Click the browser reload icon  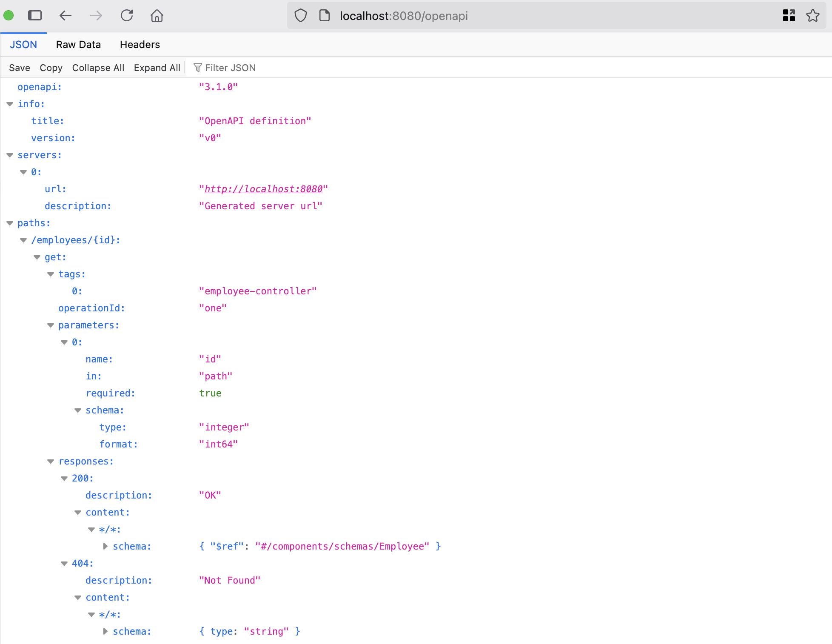pyautogui.click(x=127, y=16)
